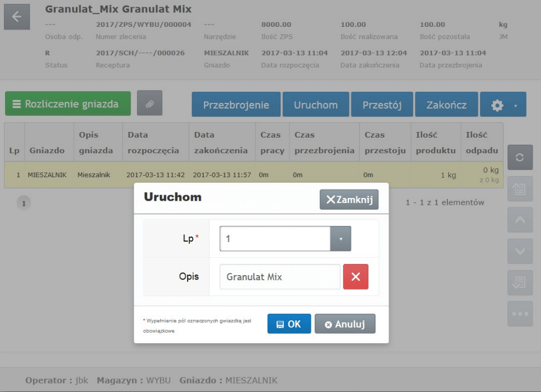Confirm the dialog with OK

coord(289,324)
